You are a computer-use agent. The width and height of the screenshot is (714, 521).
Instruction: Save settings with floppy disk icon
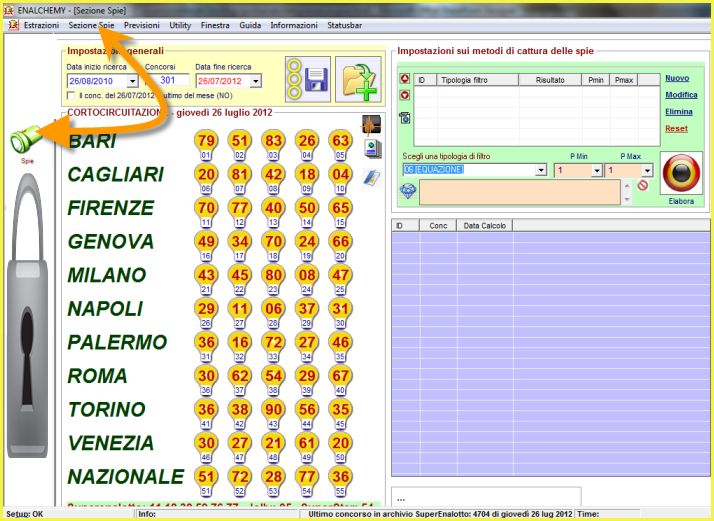(308, 79)
